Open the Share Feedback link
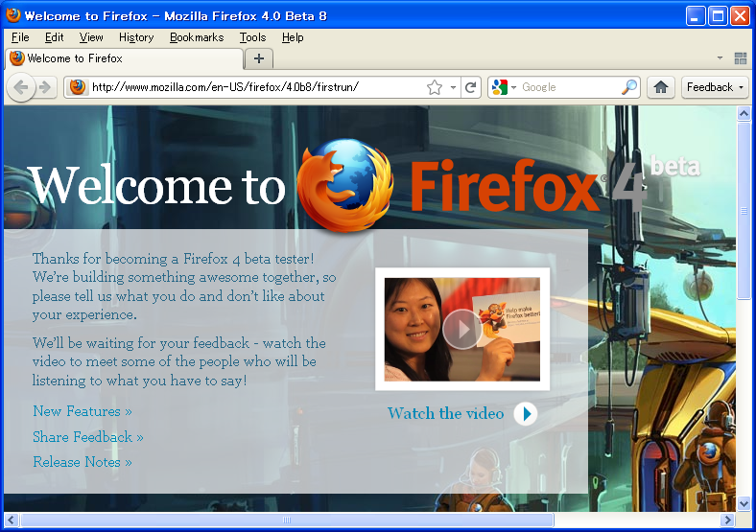756x532 pixels. pos(88,437)
